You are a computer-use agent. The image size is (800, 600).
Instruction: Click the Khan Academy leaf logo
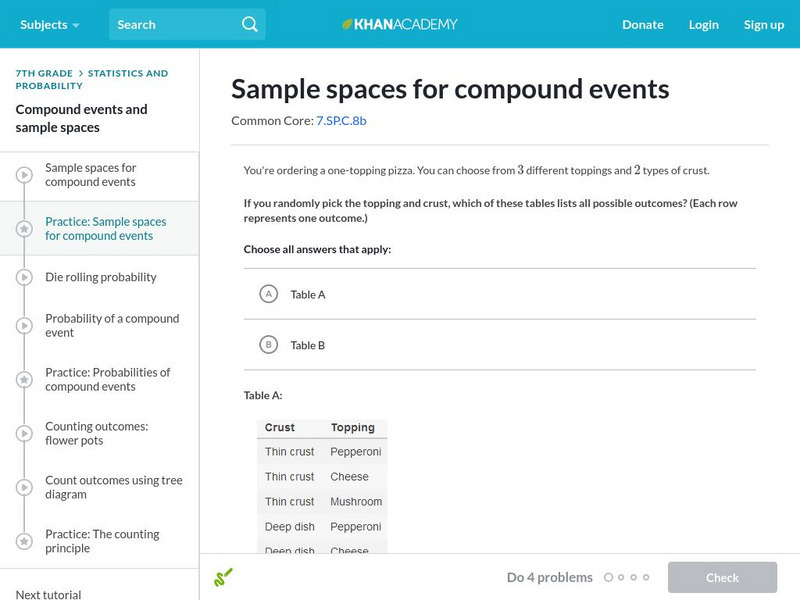[x=348, y=24]
